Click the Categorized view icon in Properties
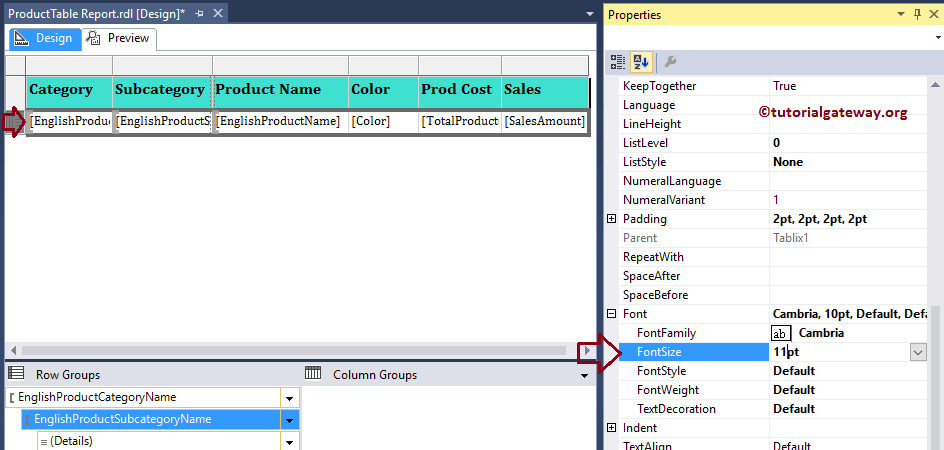944x450 pixels. click(x=618, y=61)
